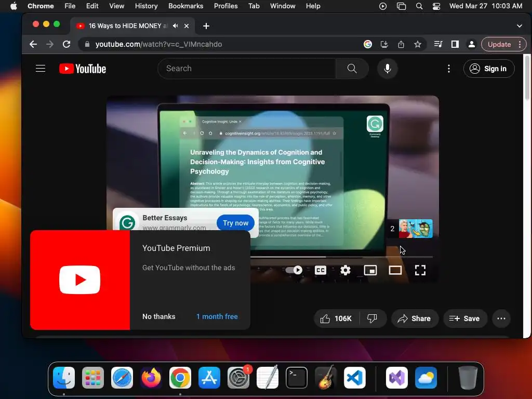
Task: Click the YouTube search magnifier button
Action: click(352, 69)
